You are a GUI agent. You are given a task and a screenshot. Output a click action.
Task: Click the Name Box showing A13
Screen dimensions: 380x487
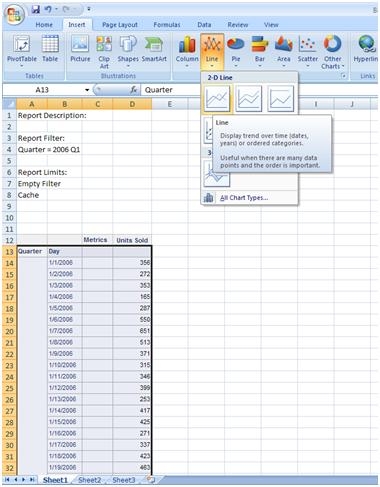click(x=42, y=90)
